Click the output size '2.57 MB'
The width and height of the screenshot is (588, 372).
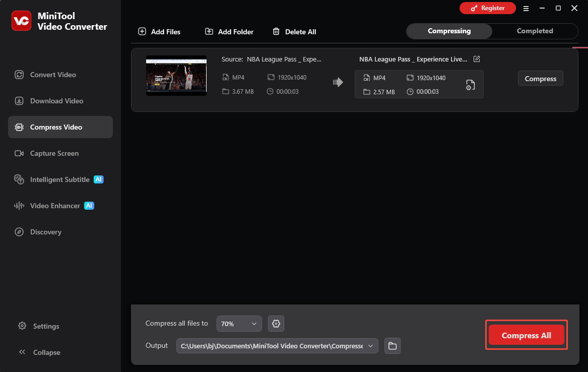point(384,92)
